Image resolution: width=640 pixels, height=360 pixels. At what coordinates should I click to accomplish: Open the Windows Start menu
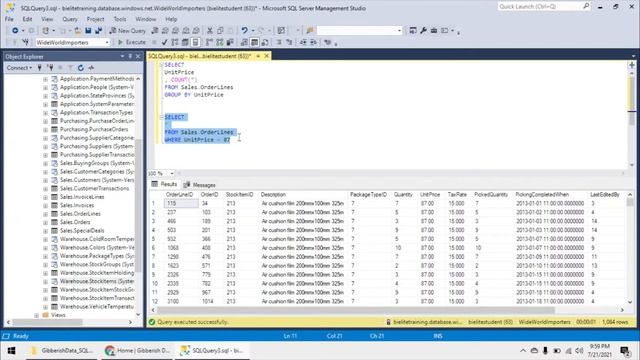tap(11, 351)
